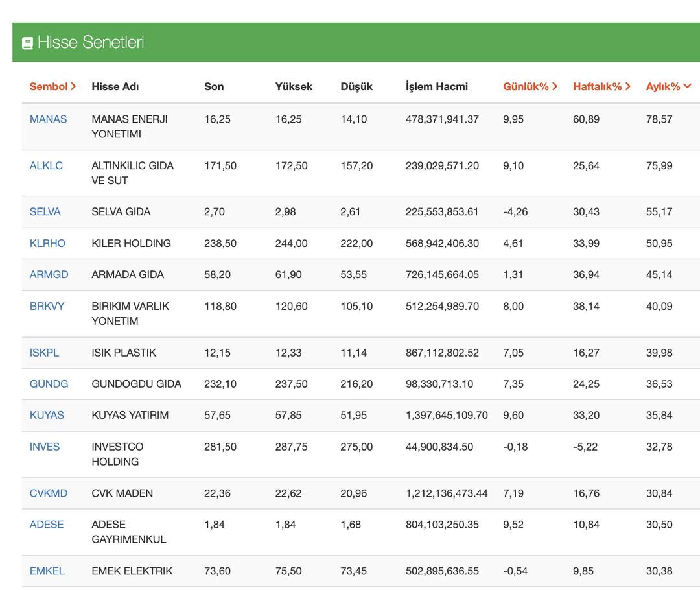Click the BRKVY symbol
The height and width of the screenshot is (590, 700).
(47, 306)
